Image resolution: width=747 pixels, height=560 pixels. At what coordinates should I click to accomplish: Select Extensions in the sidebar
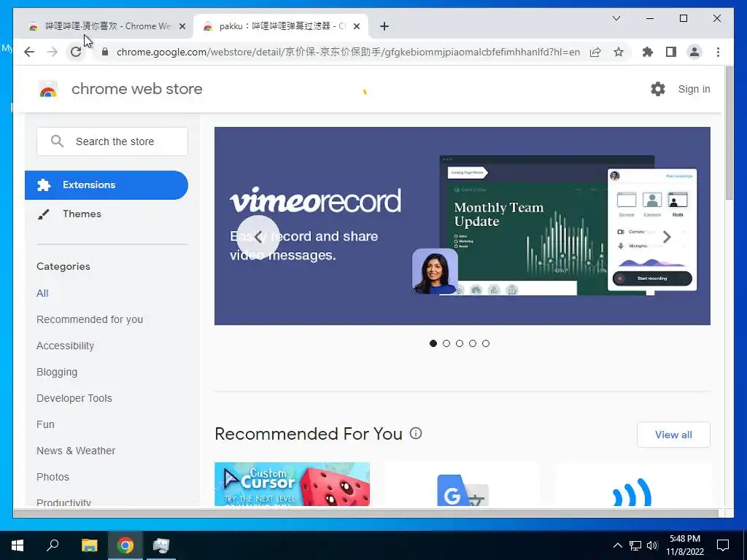point(107,184)
